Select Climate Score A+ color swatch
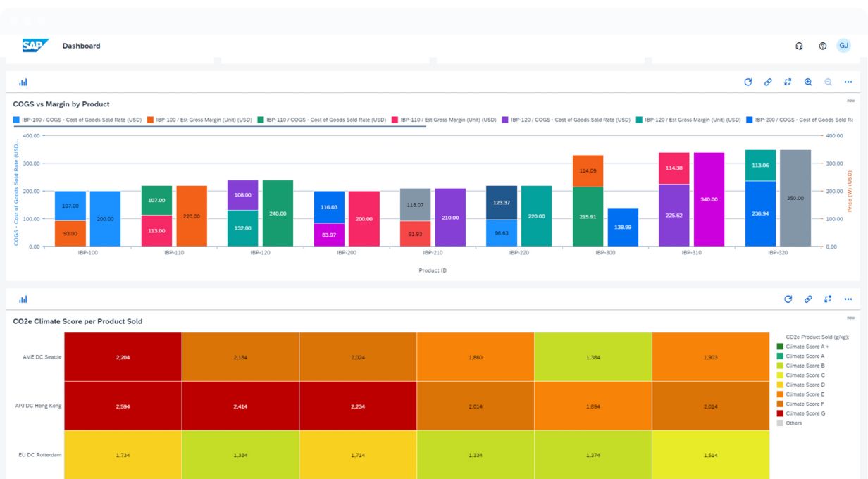Image resolution: width=868 pixels, height=479 pixels. click(780, 347)
